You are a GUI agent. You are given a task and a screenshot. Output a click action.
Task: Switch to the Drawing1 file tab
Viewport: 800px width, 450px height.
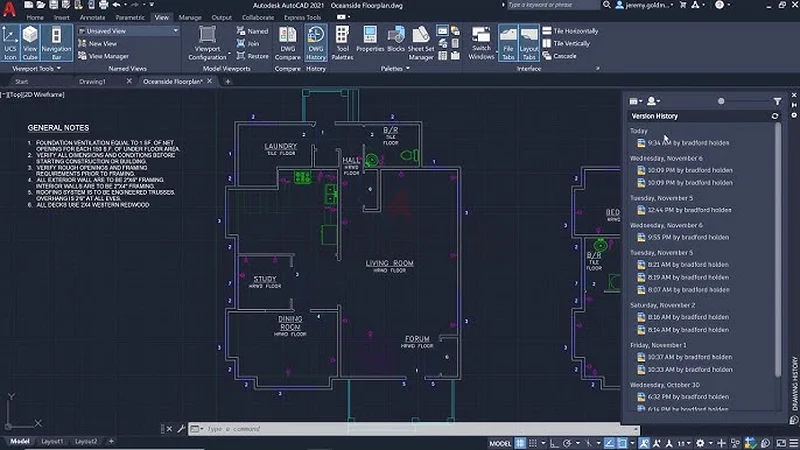click(92, 81)
